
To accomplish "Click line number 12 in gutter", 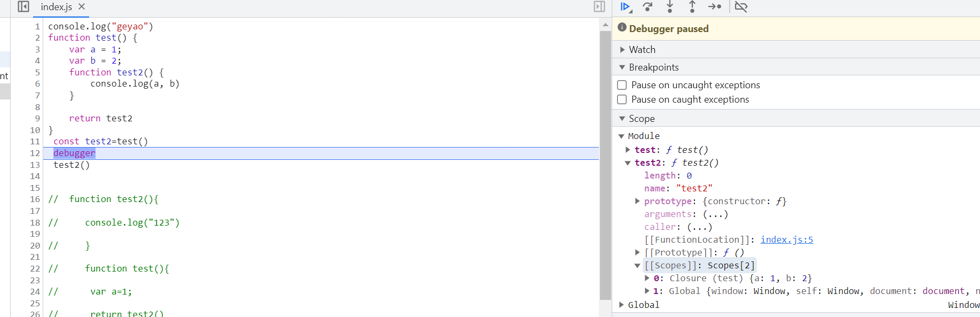I will tap(35, 153).
